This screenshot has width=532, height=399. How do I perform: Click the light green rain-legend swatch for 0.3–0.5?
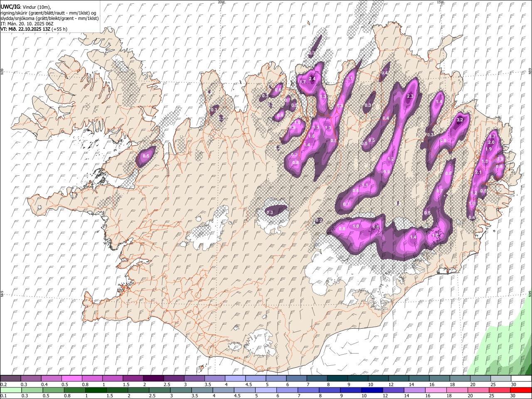click(32, 390)
